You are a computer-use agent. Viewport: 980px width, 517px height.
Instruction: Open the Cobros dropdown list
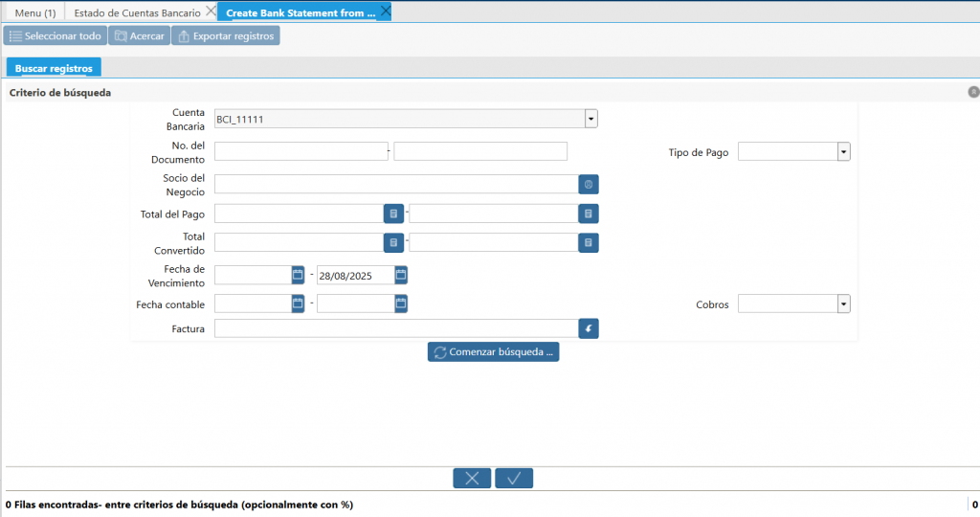tap(843, 303)
